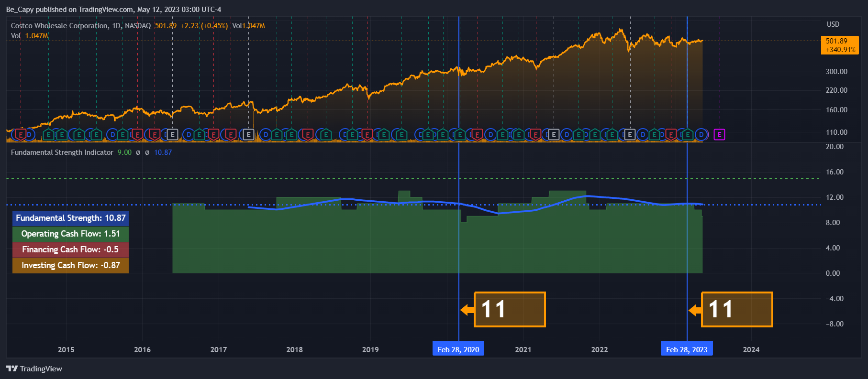Click the blue 10.87 value in indicator legend
The image size is (868, 379).
pos(163,152)
